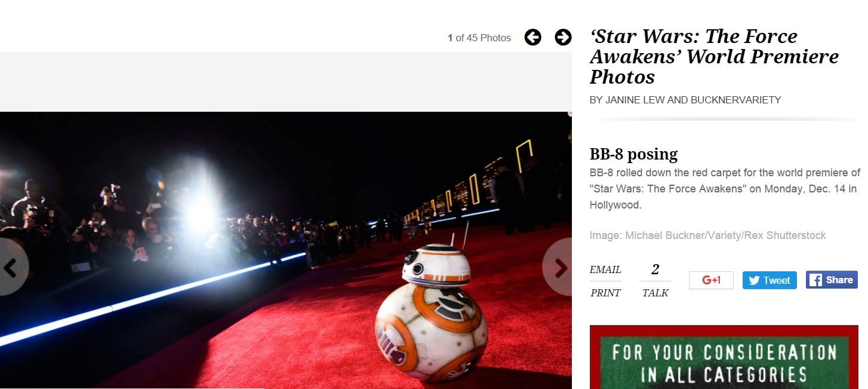Viewport: 868px width, 389px height.
Task: Click right chevron overlay on the photo
Action: click(x=558, y=268)
